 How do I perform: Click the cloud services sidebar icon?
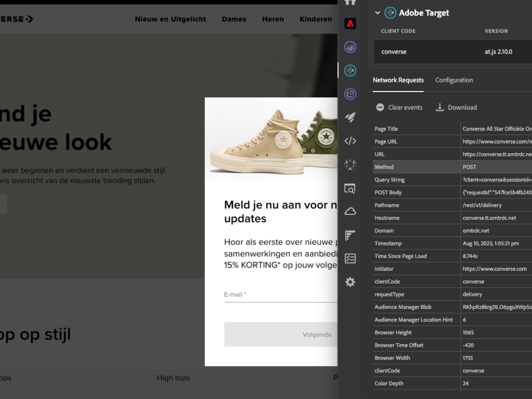coord(350,211)
